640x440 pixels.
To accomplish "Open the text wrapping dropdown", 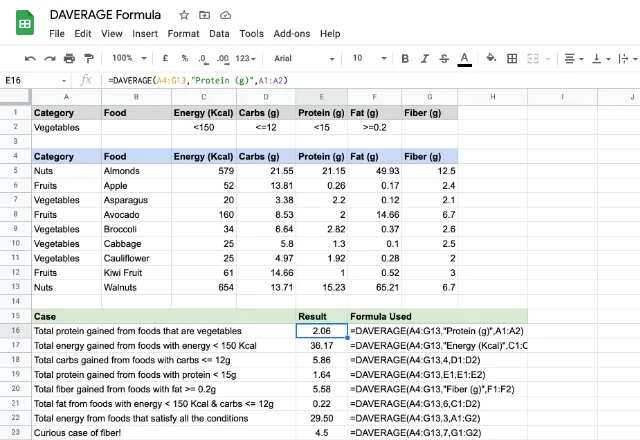I will (x=628, y=59).
